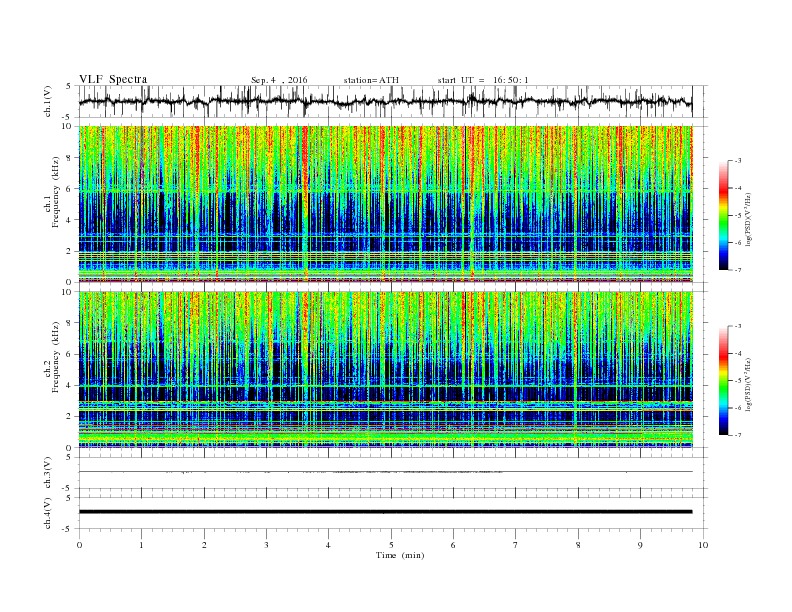The image size is (792, 612).
Task: Click the ch.1 voltage waveform trace
Action: tap(385, 101)
